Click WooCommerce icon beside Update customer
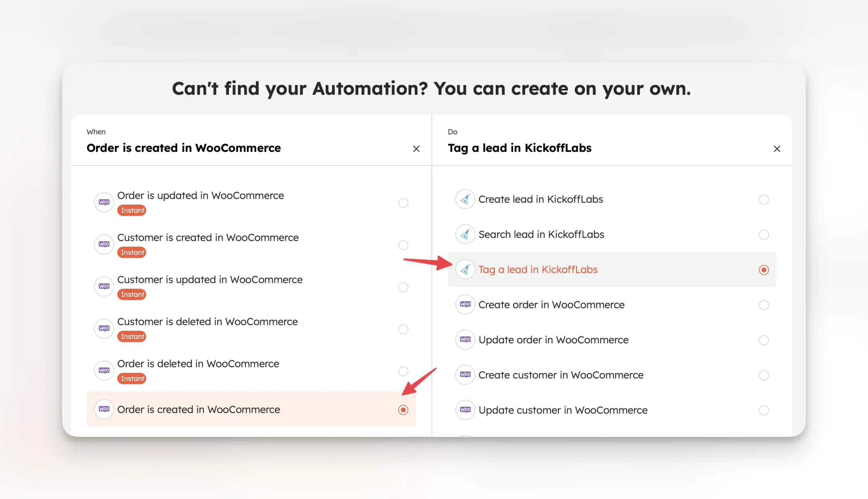868x499 pixels. tap(465, 410)
